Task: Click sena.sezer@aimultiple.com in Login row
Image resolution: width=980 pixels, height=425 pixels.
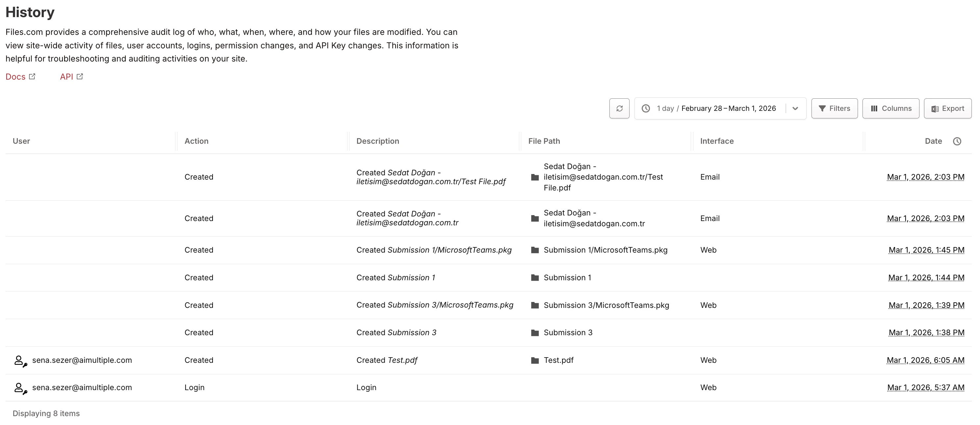Action: coord(82,387)
